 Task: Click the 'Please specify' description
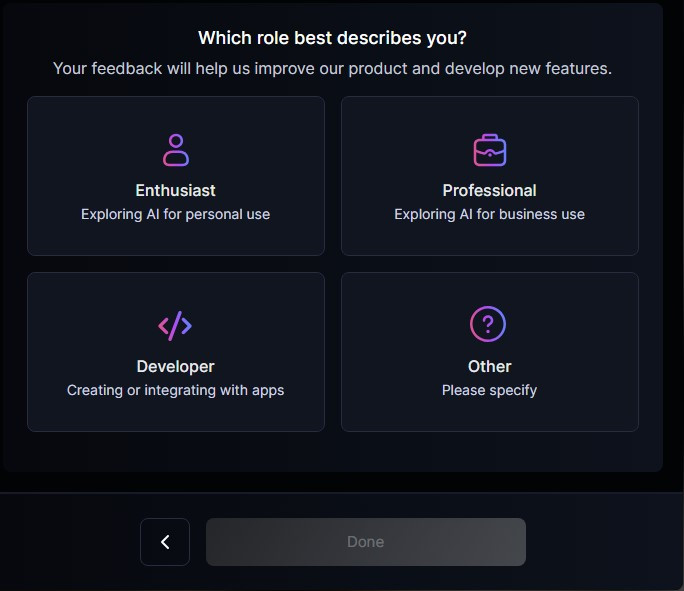(489, 390)
